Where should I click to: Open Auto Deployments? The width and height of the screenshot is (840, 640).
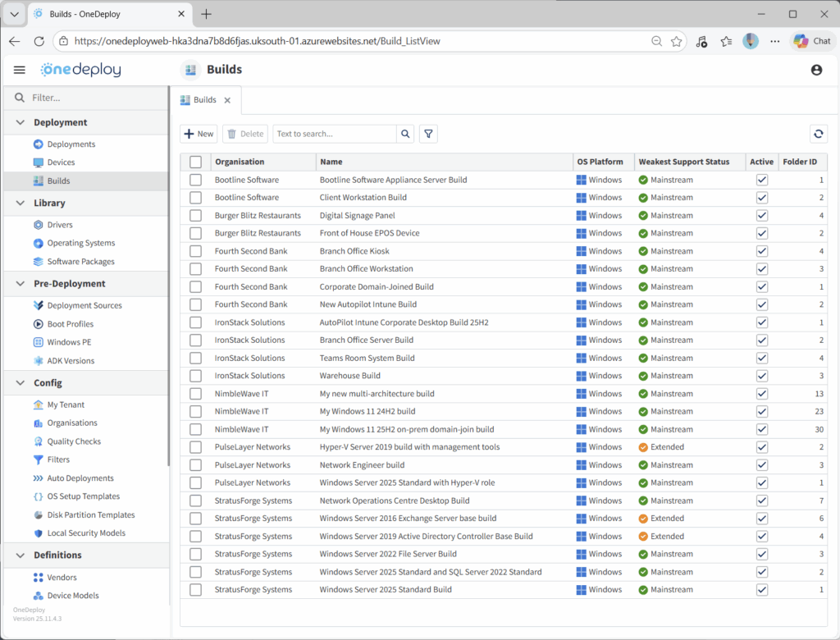point(80,478)
